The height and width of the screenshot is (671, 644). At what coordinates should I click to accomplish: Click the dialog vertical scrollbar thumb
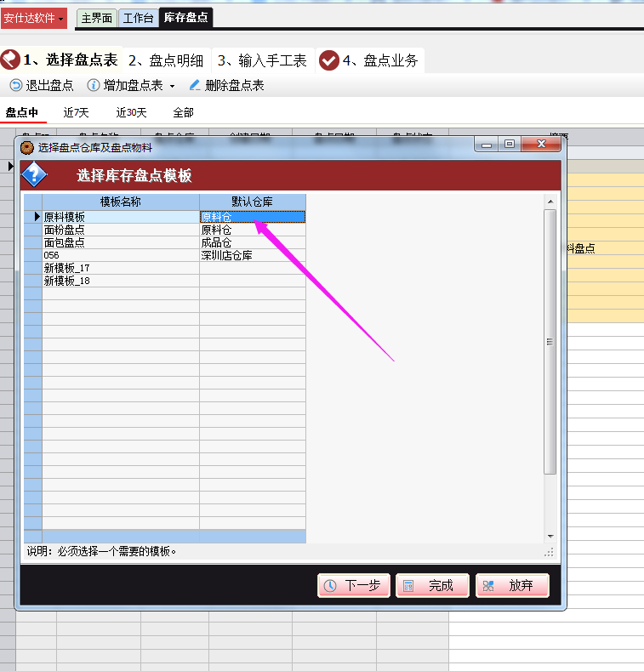(550, 342)
